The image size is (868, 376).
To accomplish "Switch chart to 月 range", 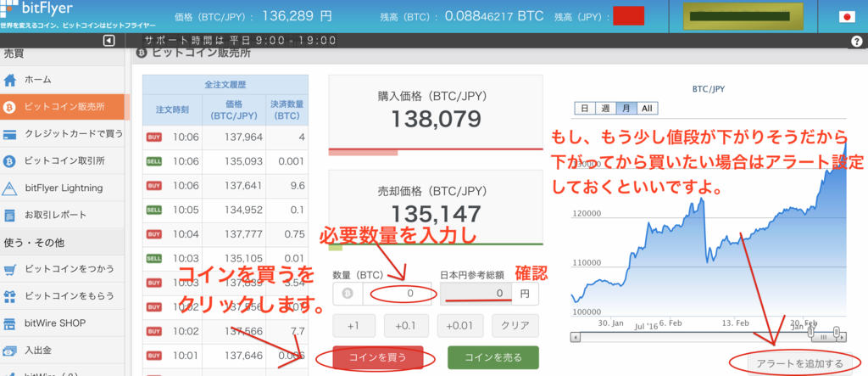I will pos(626,109).
